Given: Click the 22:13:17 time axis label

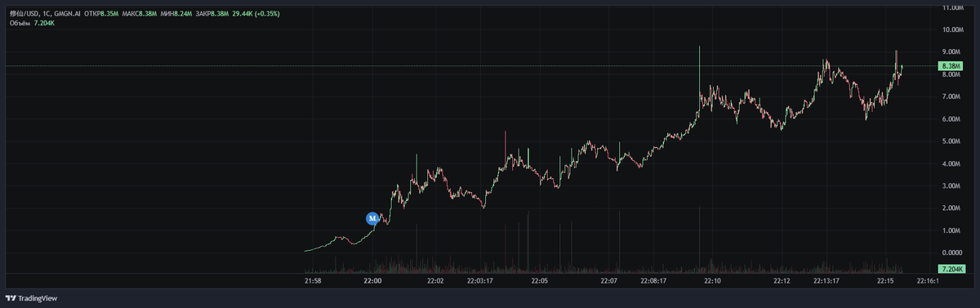Looking at the screenshot, I should click(x=826, y=280).
